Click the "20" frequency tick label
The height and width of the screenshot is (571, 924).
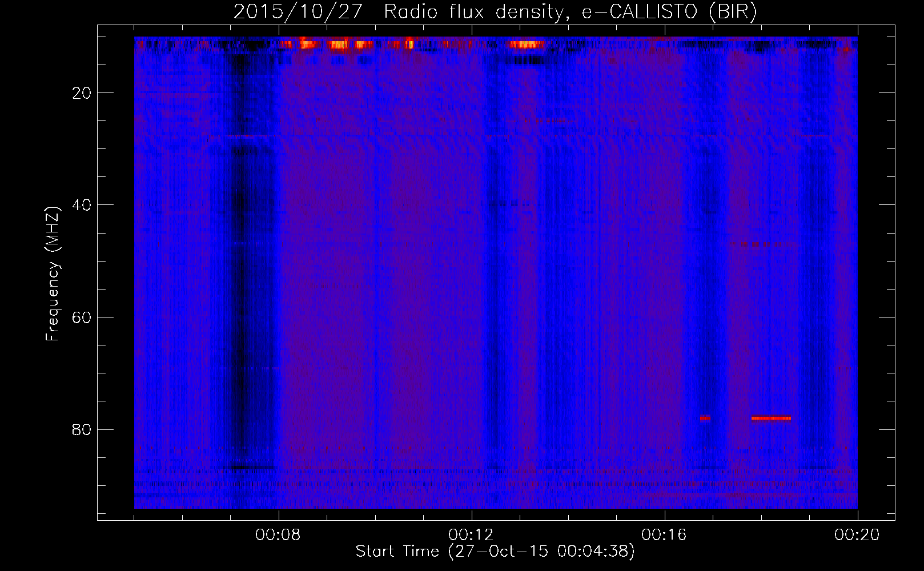point(82,93)
